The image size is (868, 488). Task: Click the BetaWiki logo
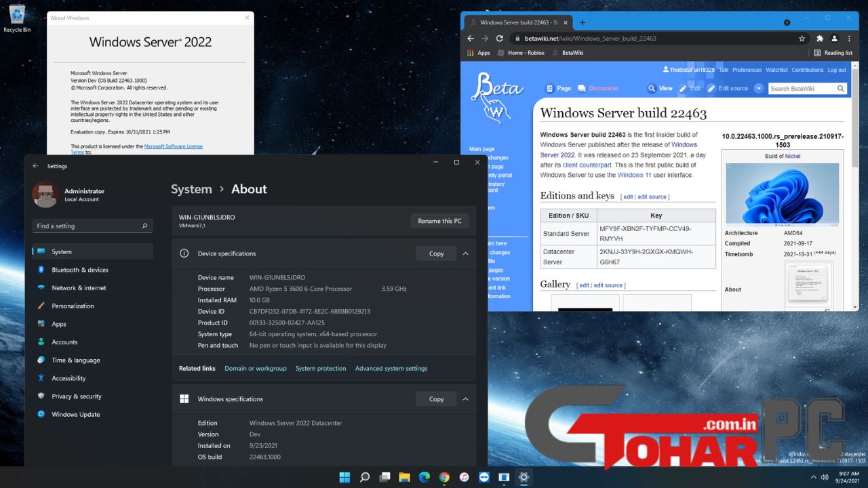497,97
